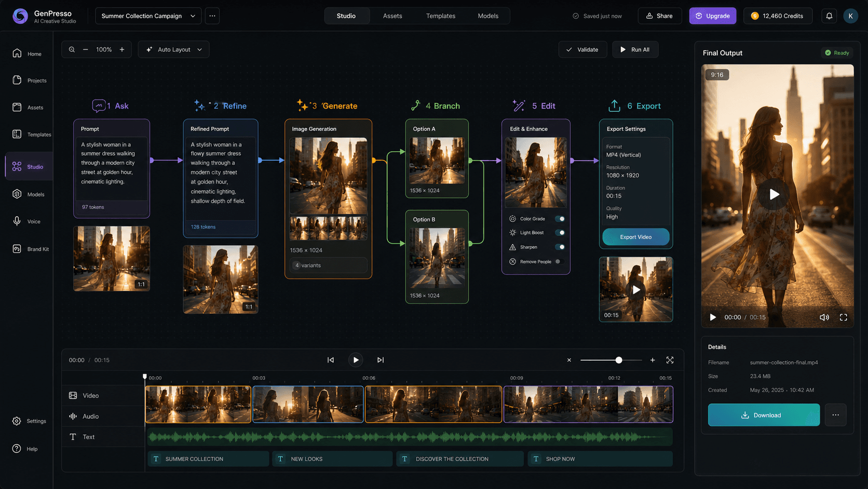Select the Option A branch image
The width and height of the screenshot is (868, 489).
pos(437,160)
